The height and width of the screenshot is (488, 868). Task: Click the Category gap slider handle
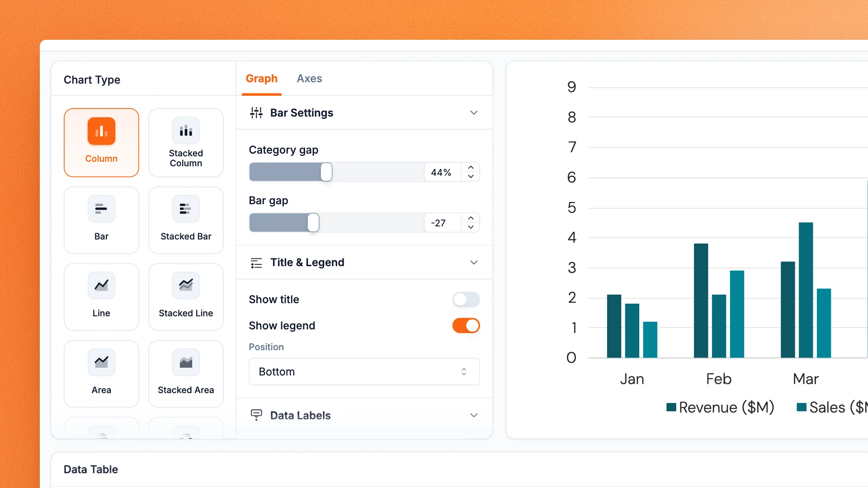[x=326, y=172]
